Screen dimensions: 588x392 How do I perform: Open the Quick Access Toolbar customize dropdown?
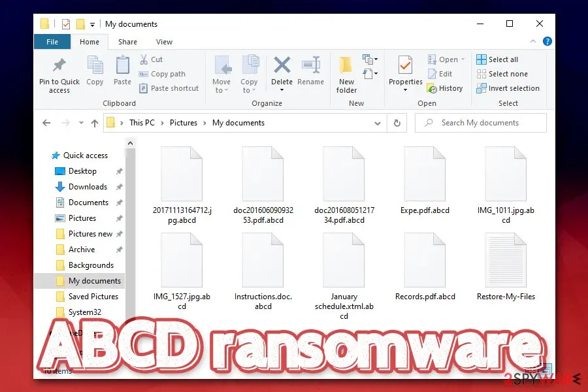92,24
